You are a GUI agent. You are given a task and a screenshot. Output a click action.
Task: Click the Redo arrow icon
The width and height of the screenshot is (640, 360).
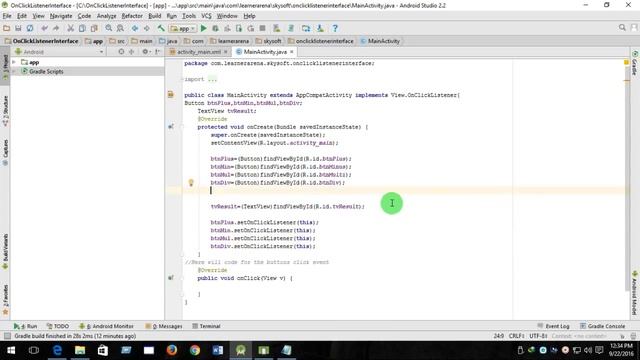point(56,28)
